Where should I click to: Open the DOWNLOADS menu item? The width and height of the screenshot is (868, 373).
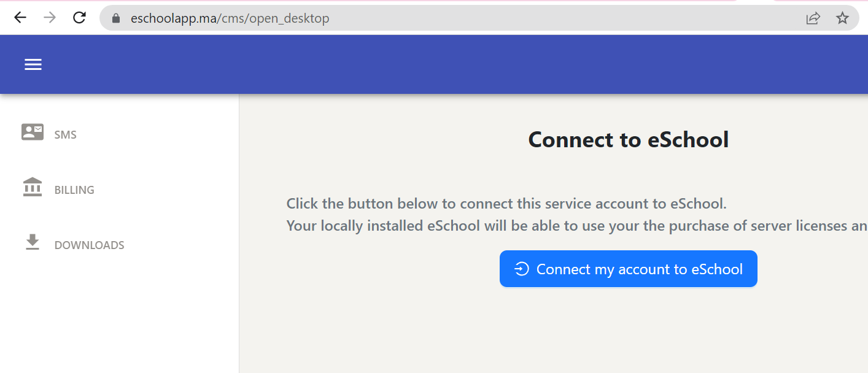click(x=89, y=245)
